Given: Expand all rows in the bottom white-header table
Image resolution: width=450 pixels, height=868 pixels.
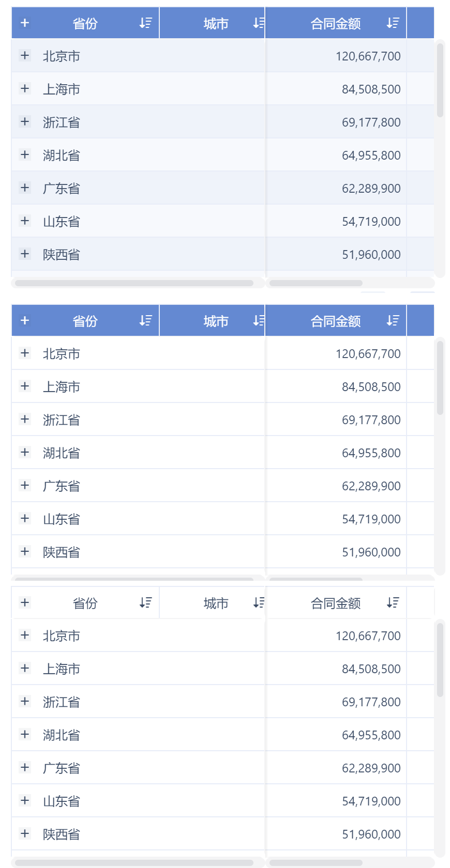Looking at the screenshot, I should [25, 602].
